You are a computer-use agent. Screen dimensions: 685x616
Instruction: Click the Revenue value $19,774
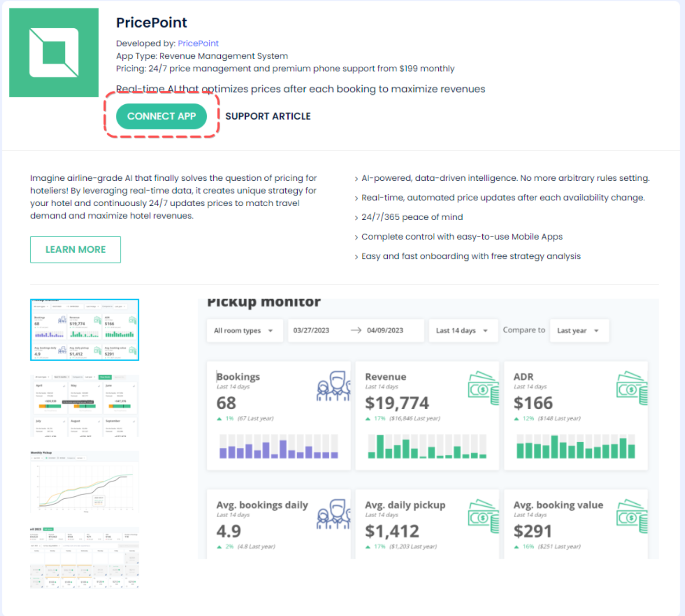(397, 403)
